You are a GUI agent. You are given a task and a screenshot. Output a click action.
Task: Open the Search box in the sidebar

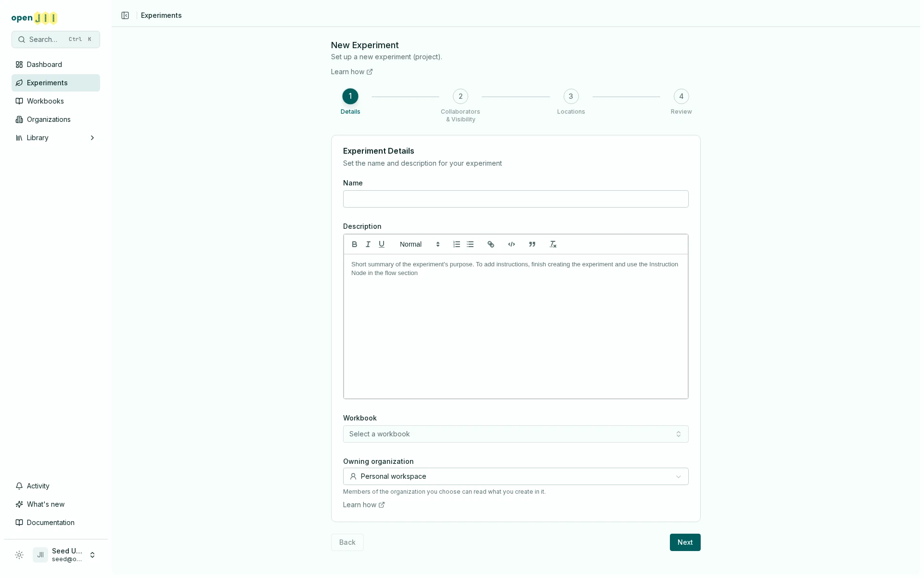click(56, 39)
